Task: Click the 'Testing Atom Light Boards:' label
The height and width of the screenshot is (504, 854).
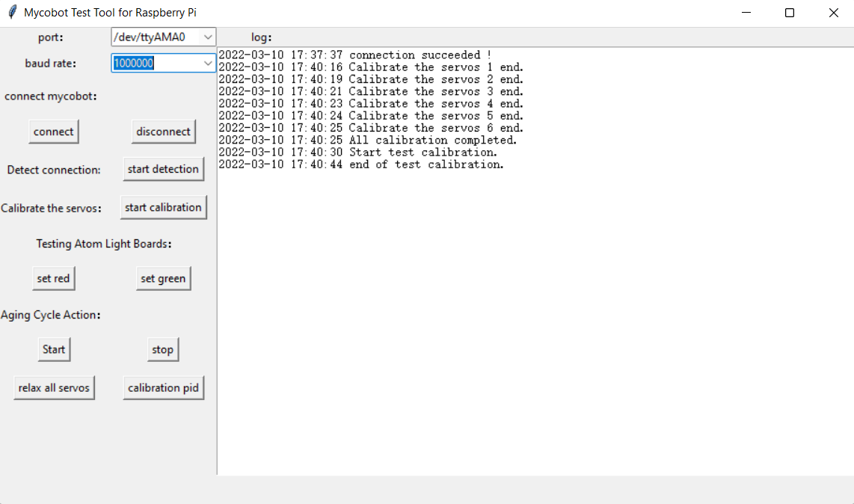Action: [104, 244]
